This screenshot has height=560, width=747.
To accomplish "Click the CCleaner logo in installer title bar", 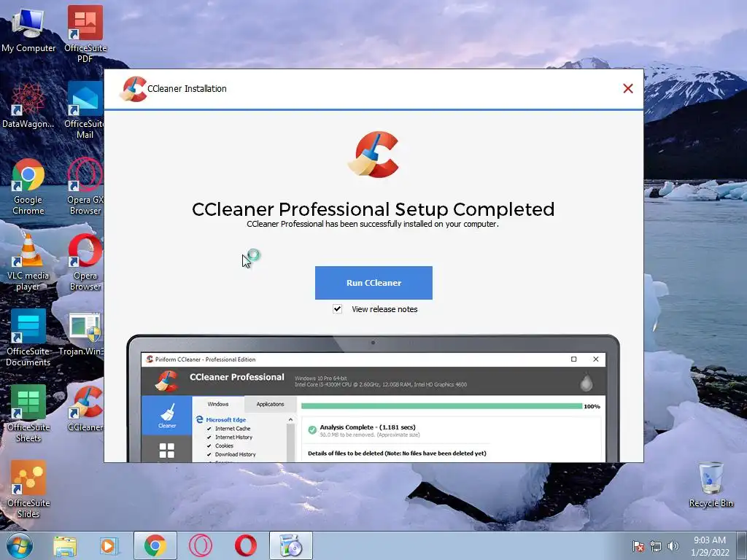I will point(133,89).
